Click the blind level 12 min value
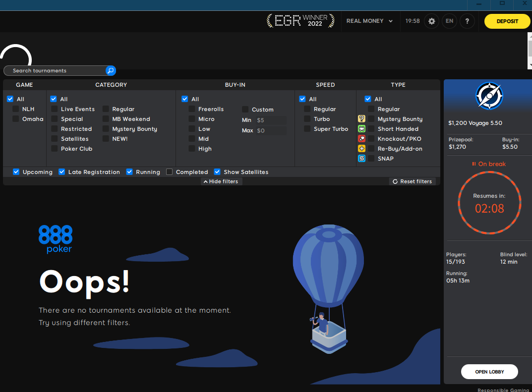Viewport: 532px width, 392px height. pyautogui.click(x=509, y=262)
